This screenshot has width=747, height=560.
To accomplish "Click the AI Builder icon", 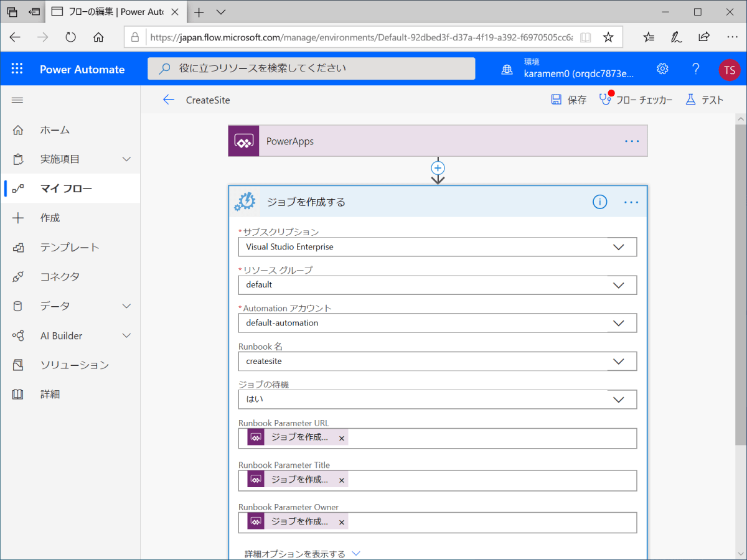I will tap(18, 335).
